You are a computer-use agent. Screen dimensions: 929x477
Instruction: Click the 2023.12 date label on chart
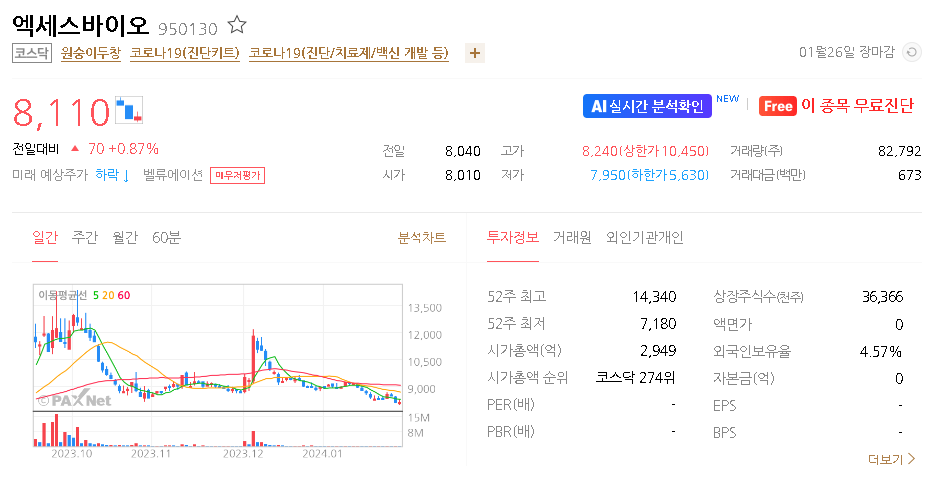point(243,454)
